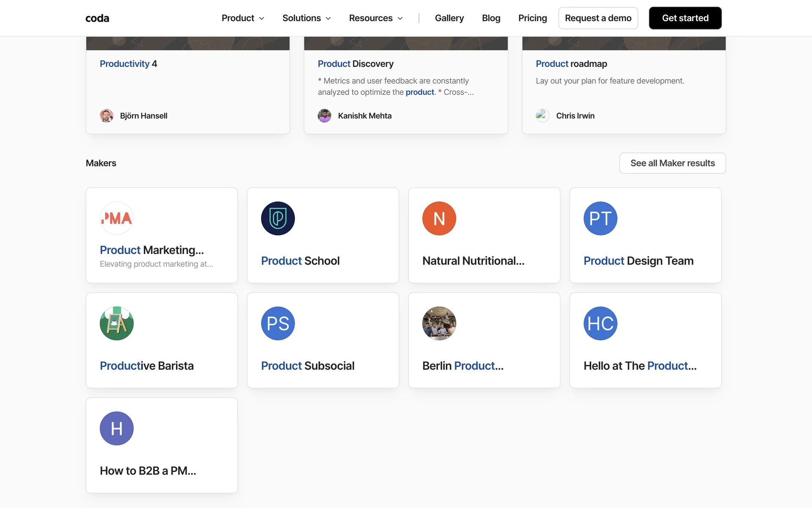Viewport: 812px width, 508px height.
Task: Click the PS Product Subsocial avatar
Action: [x=278, y=323]
